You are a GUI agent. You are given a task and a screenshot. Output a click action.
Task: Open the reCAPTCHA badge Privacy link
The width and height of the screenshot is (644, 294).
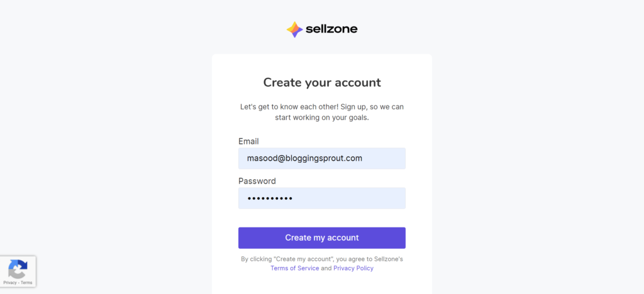coord(10,283)
